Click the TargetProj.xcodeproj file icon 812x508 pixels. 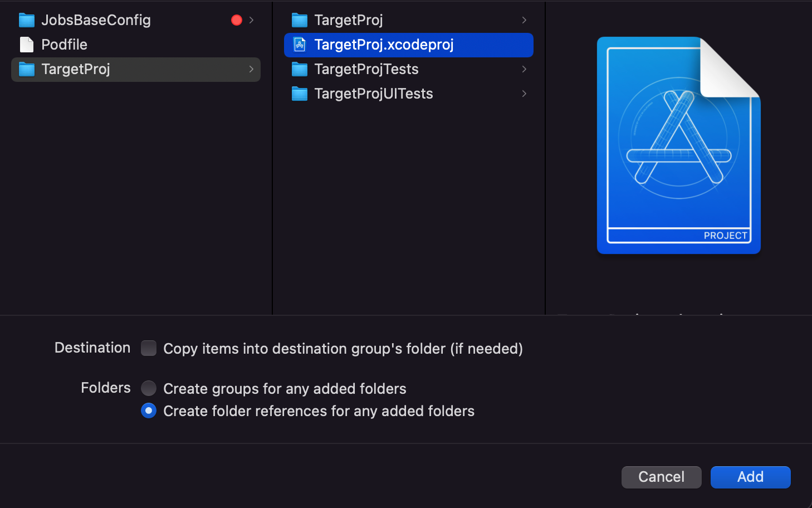click(300, 45)
